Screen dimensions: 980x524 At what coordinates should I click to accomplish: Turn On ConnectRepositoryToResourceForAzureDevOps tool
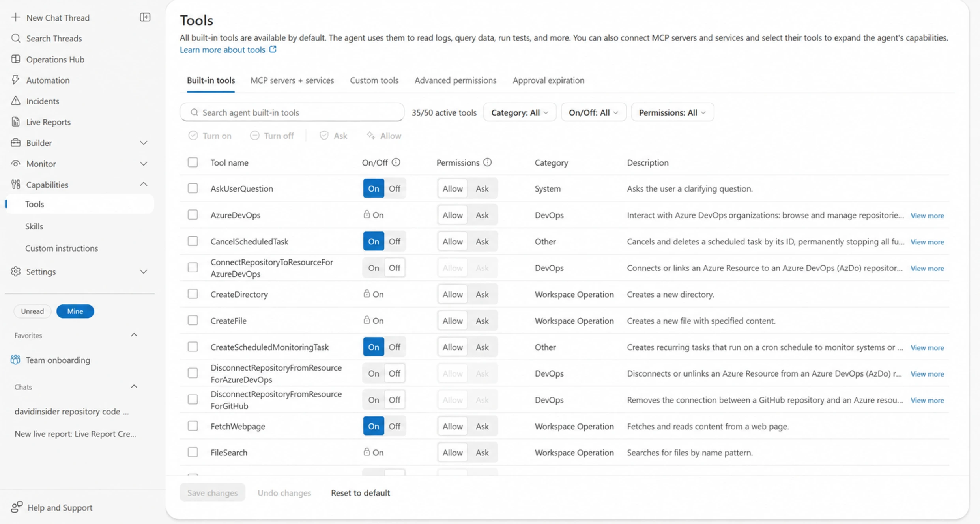pyautogui.click(x=374, y=268)
